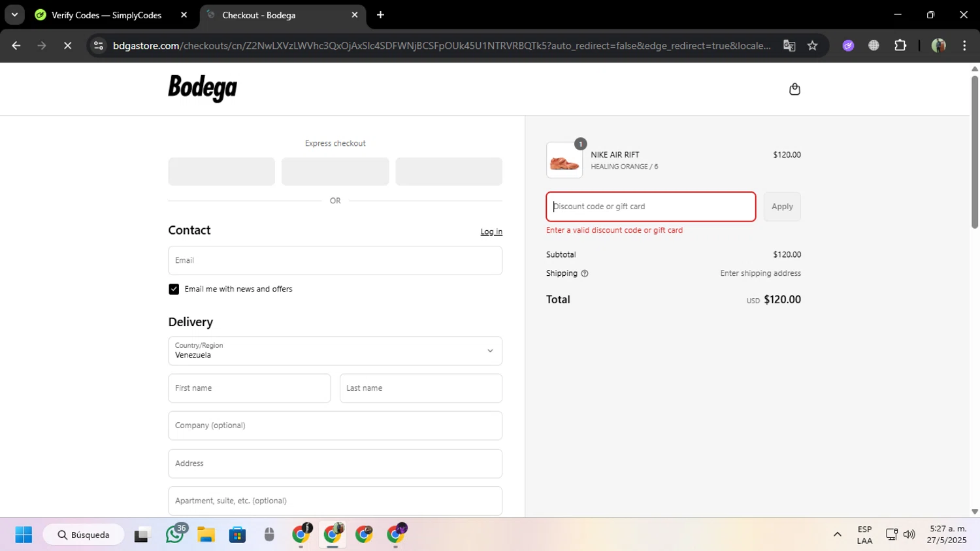Open a new browser tab

(x=380, y=15)
